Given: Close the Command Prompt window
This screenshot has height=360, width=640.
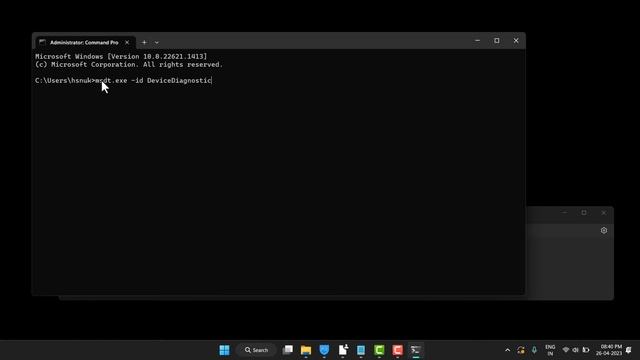Looking at the screenshot, I should (x=516, y=40).
